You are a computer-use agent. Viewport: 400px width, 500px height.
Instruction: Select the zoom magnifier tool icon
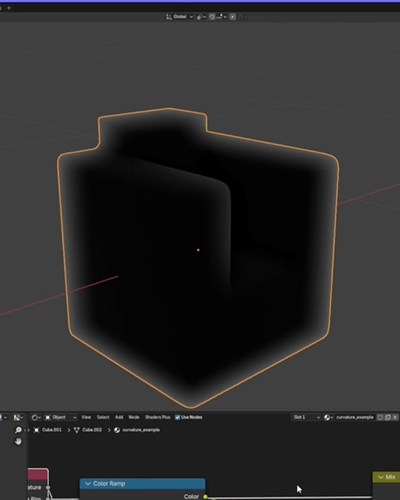(x=18, y=430)
